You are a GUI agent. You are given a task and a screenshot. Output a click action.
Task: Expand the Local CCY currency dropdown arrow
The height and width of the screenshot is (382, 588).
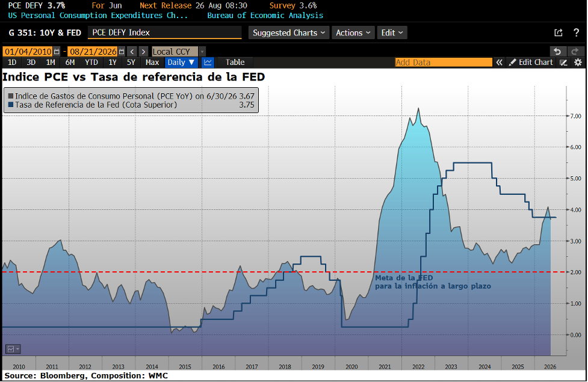(202, 51)
